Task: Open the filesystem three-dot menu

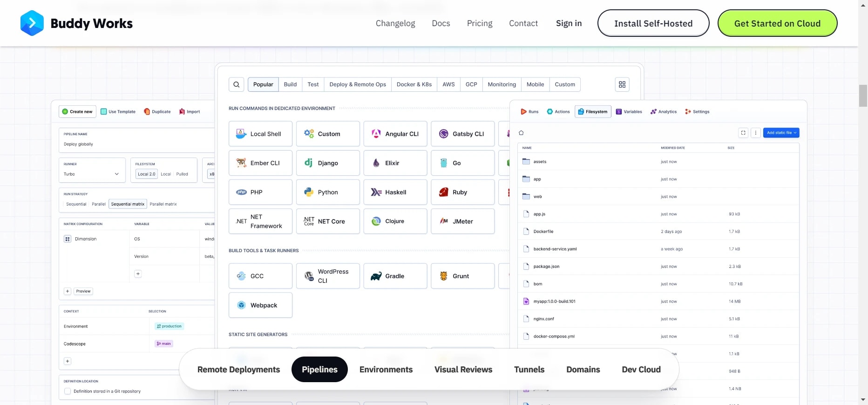Action: coord(756,133)
